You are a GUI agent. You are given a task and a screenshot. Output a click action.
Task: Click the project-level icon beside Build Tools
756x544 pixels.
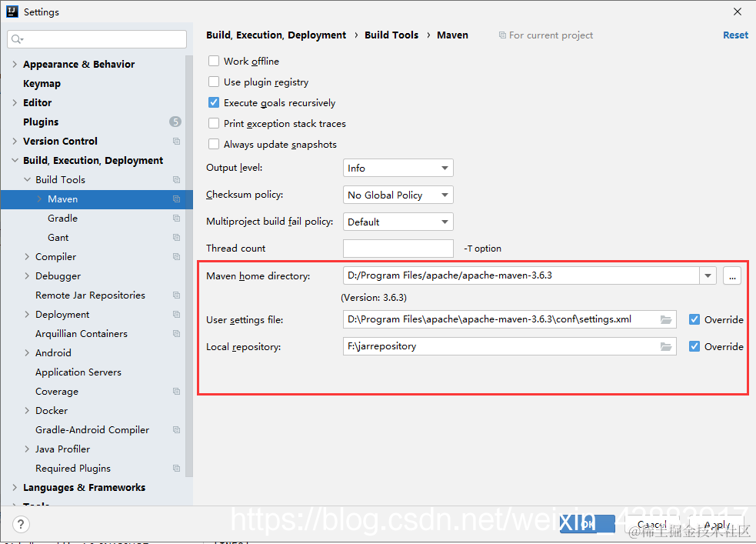tap(176, 180)
